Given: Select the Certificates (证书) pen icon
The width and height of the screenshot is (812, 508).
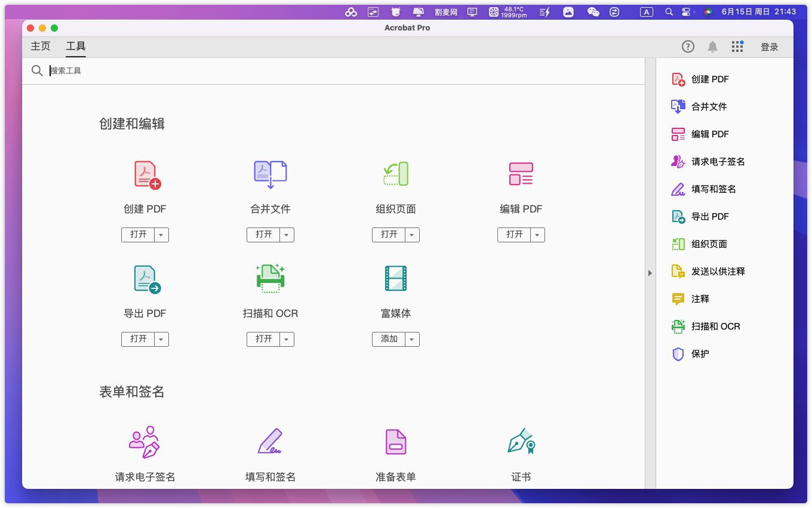Looking at the screenshot, I should (x=521, y=442).
